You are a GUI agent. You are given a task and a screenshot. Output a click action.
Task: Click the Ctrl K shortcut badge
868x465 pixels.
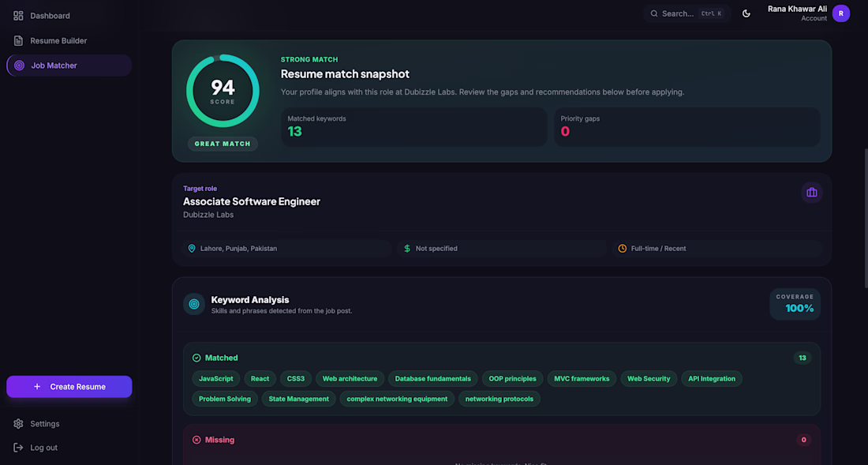tap(711, 13)
